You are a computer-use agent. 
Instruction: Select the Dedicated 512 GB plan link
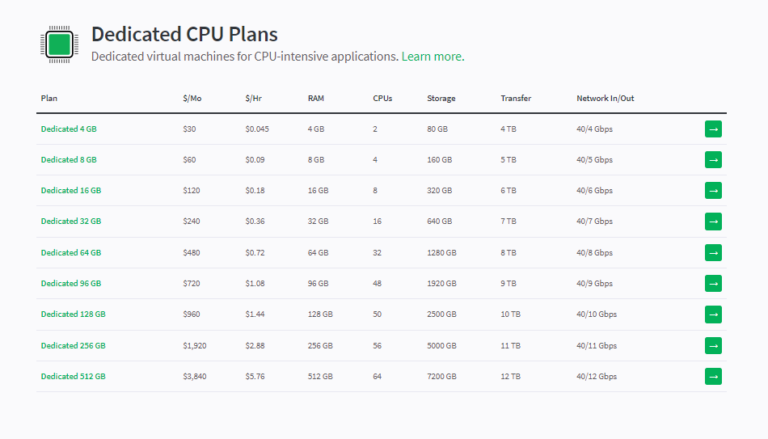(x=73, y=377)
